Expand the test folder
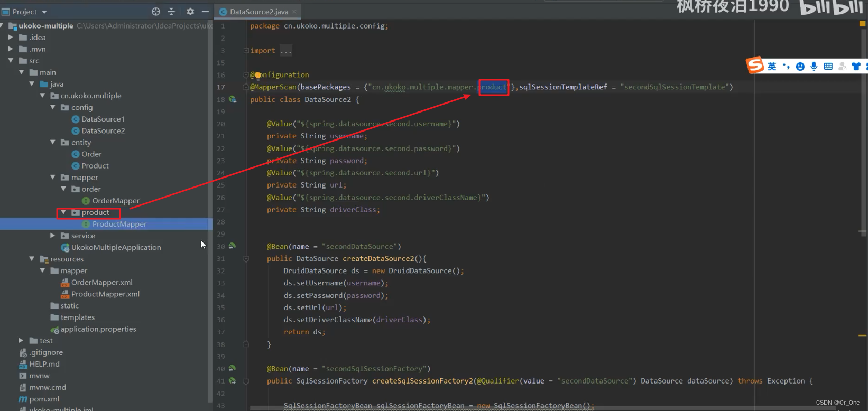 click(21, 341)
